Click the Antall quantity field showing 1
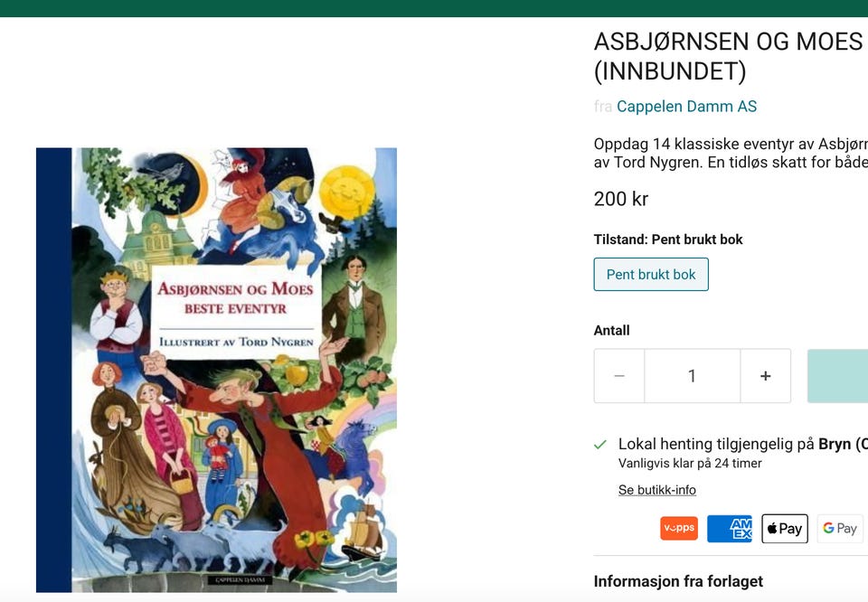Screen dimensions: 868x602 click(692, 376)
